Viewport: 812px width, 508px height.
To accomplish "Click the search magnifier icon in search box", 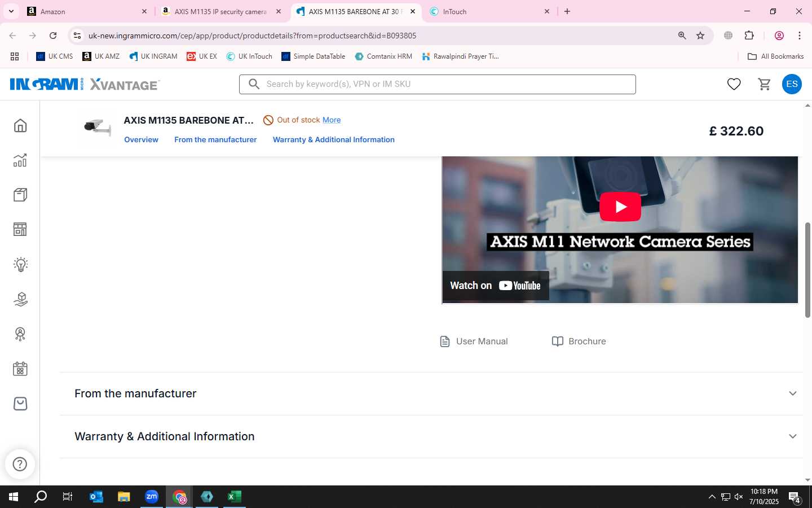I will point(254,84).
